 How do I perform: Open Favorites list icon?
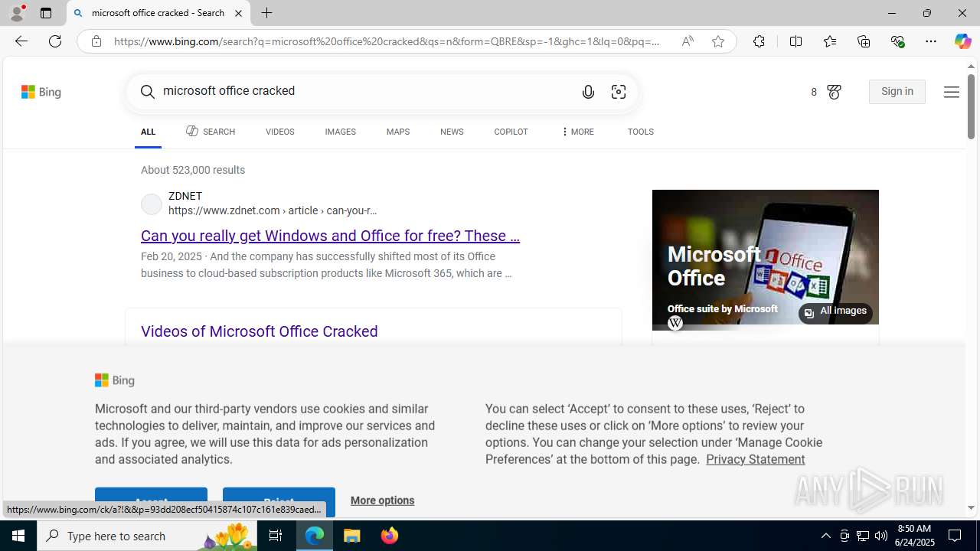[829, 41]
